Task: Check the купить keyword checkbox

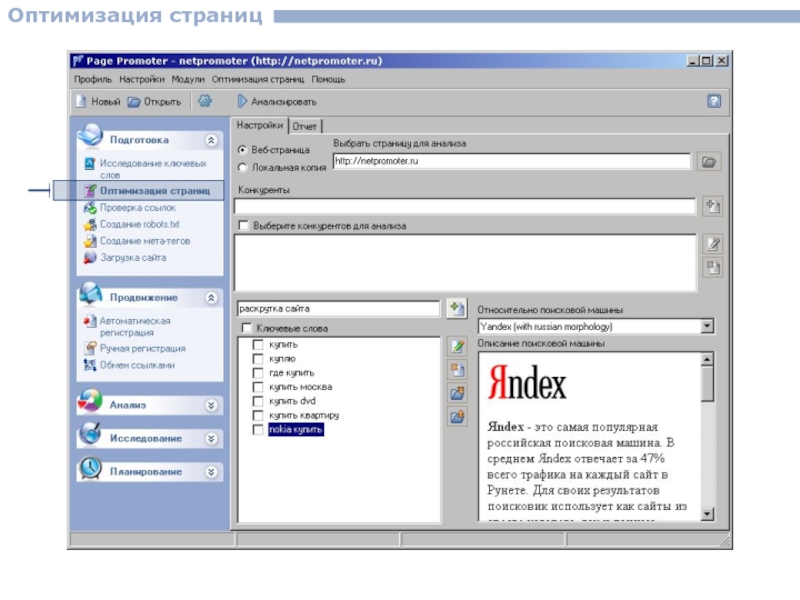Action: (x=258, y=344)
